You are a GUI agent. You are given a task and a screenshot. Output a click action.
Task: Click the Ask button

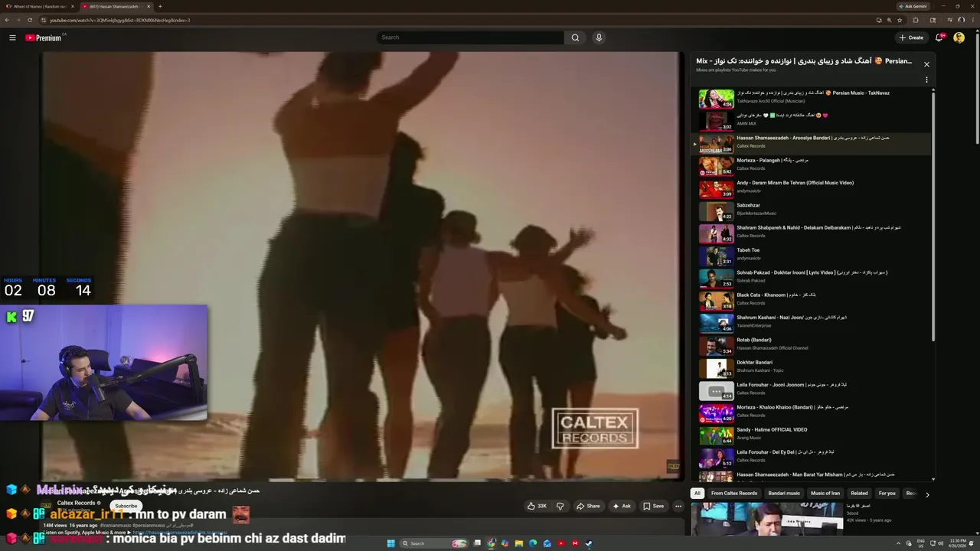pyautogui.click(x=622, y=506)
